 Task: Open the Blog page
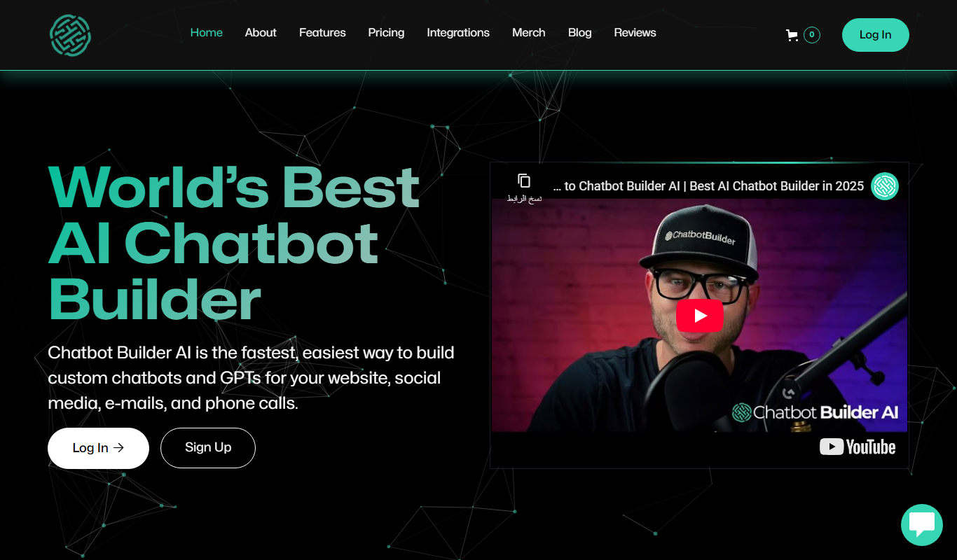[580, 33]
